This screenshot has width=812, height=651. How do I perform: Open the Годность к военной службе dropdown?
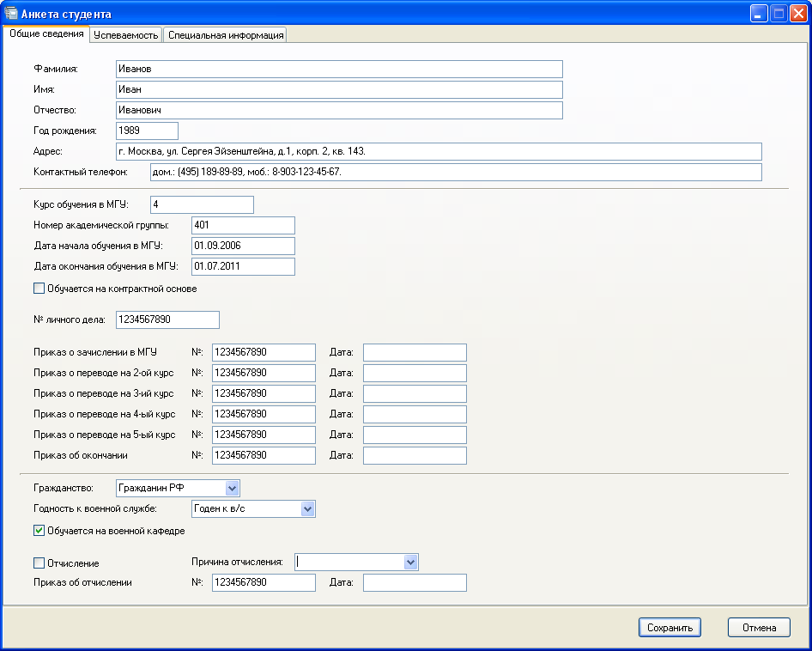[308, 508]
